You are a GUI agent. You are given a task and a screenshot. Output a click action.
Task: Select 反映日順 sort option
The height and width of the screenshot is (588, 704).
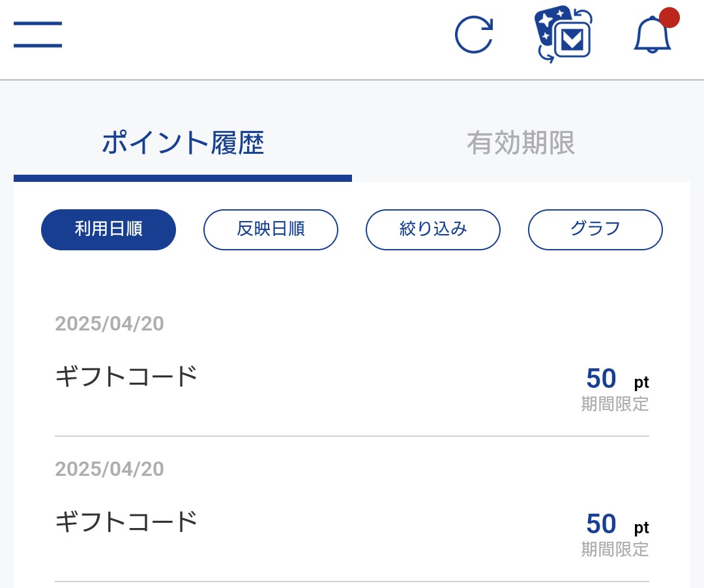click(x=271, y=229)
